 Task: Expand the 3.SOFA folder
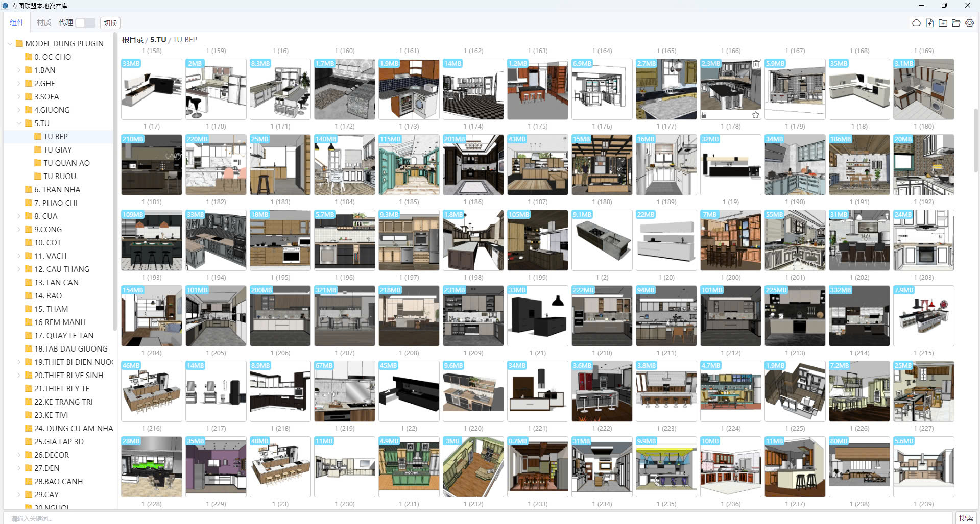click(x=19, y=97)
